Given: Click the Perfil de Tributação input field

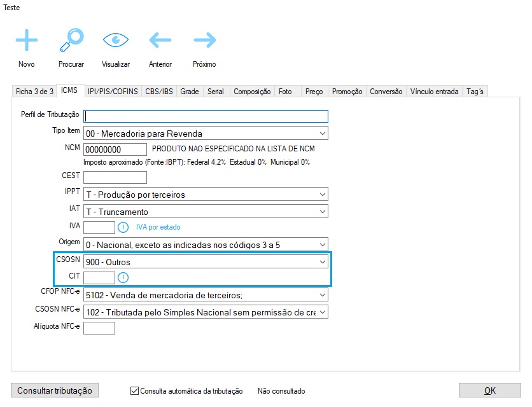Looking at the screenshot, I should [x=206, y=116].
